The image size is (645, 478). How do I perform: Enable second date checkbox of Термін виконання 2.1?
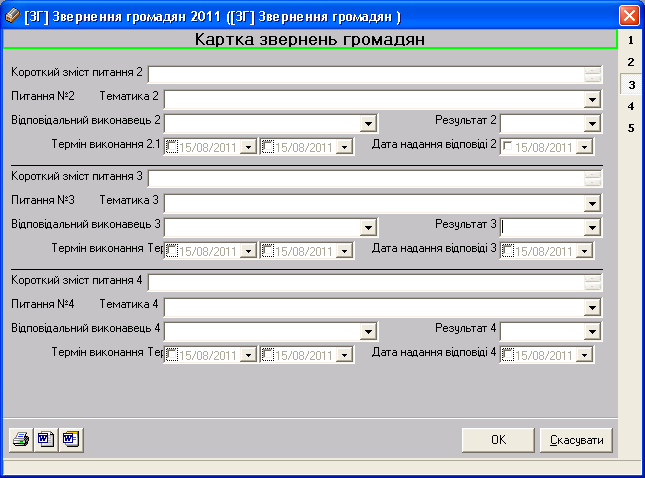click(268, 146)
